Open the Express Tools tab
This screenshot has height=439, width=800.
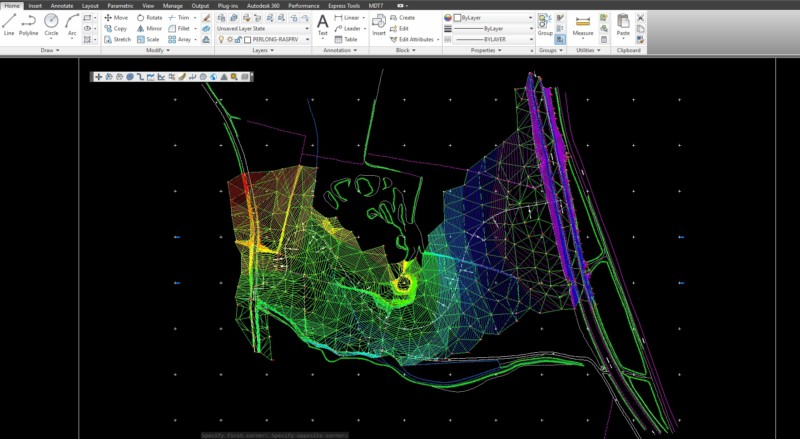(x=343, y=5)
